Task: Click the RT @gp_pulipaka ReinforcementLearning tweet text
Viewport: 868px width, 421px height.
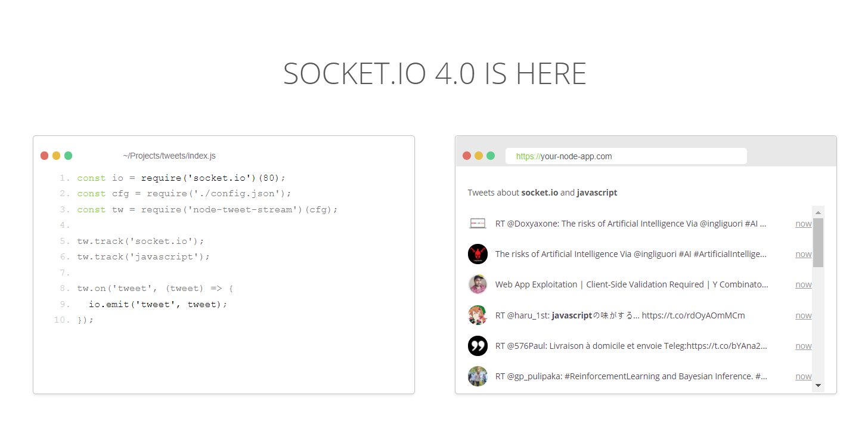Action: coord(631,376)
